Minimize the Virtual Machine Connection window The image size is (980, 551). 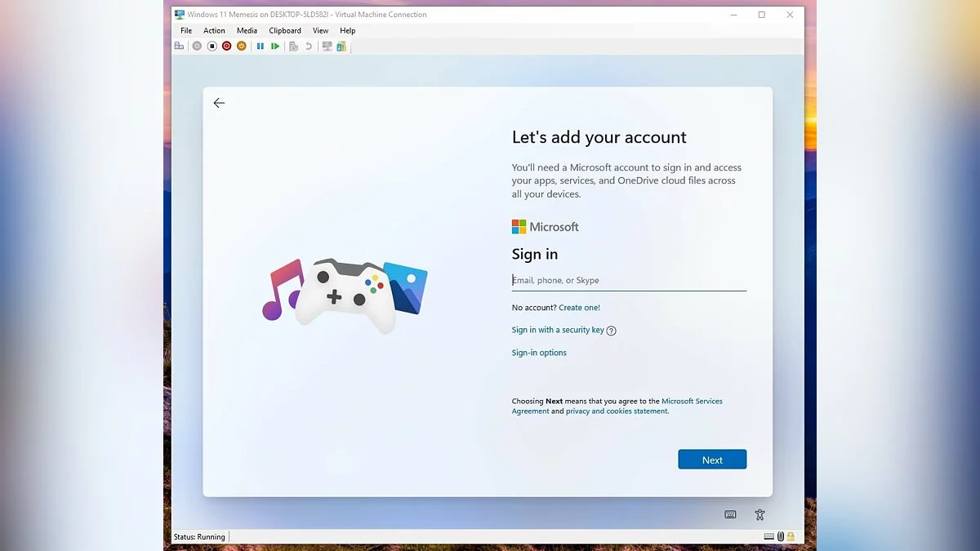(733, 14)
